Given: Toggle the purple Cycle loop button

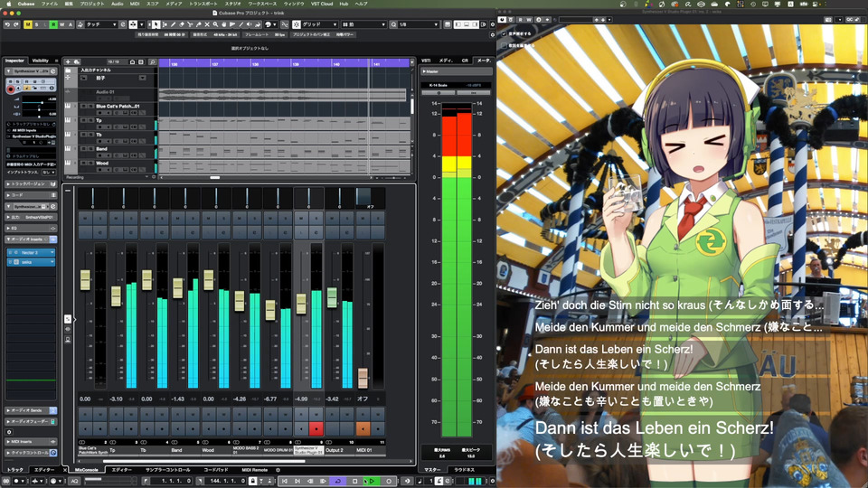Looking at the screenshot, I should point(338,482).
